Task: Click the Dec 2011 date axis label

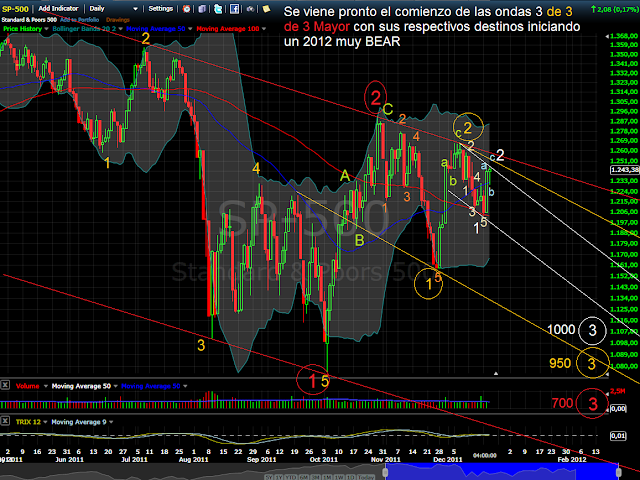Action: pos(448,460)
